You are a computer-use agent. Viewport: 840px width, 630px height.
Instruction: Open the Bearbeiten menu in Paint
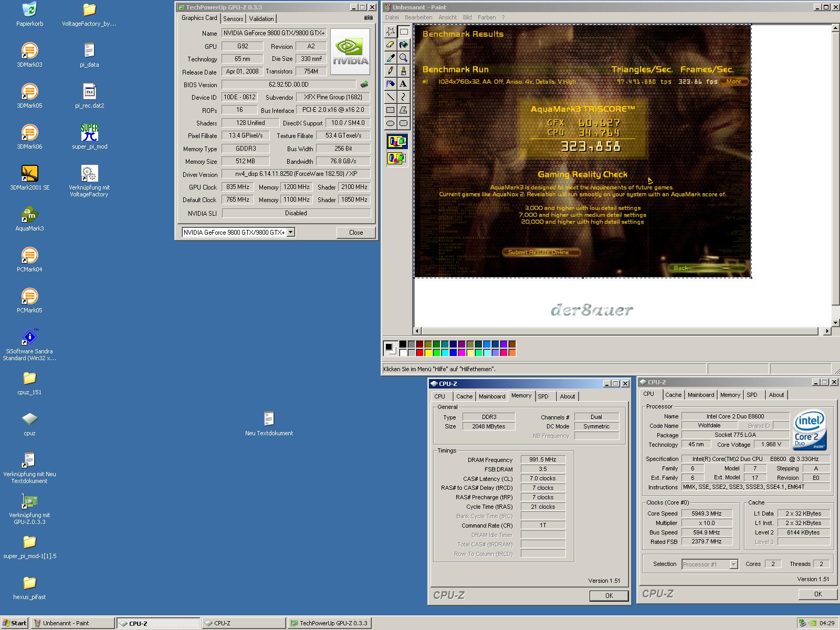418,17
